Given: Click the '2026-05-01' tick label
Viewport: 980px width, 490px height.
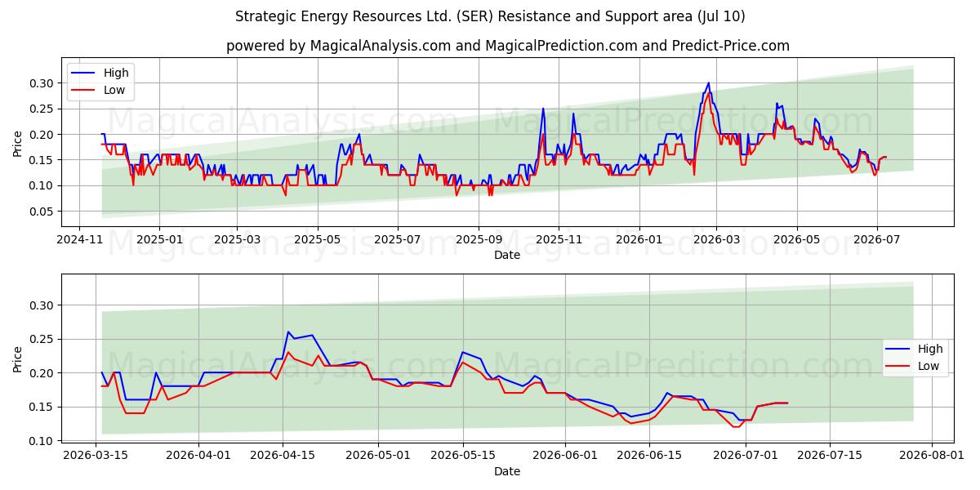Looking at the screenshot, I should click(x=379, y=456).
